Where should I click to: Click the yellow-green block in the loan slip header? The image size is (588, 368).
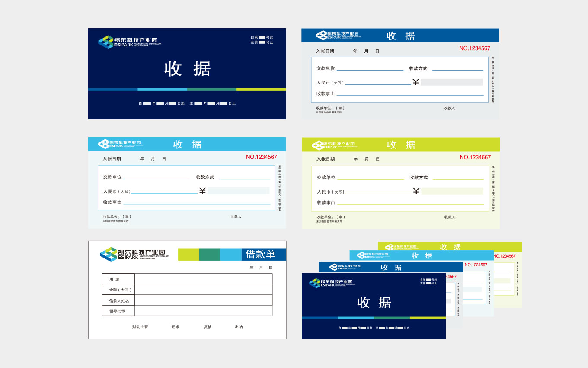coord(189,255)
